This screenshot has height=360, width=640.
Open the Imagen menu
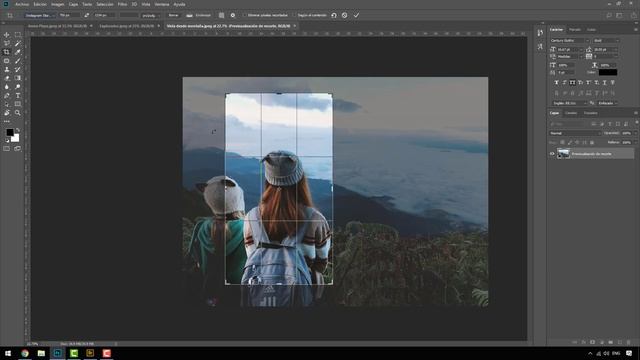pyautogui.click(x=58, y=4)
